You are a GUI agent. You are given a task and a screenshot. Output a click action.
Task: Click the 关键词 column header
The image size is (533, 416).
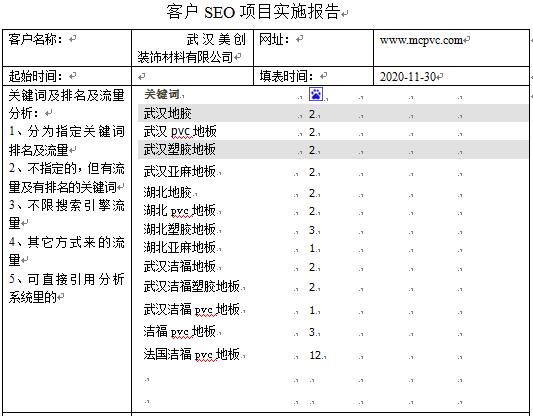tap(161, 94)
